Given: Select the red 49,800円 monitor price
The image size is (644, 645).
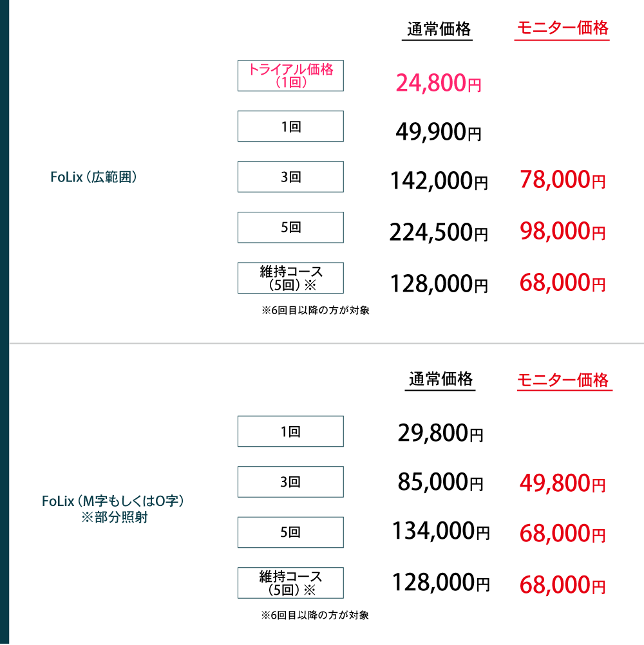Looking at the screenshot, I should [562, 483].
